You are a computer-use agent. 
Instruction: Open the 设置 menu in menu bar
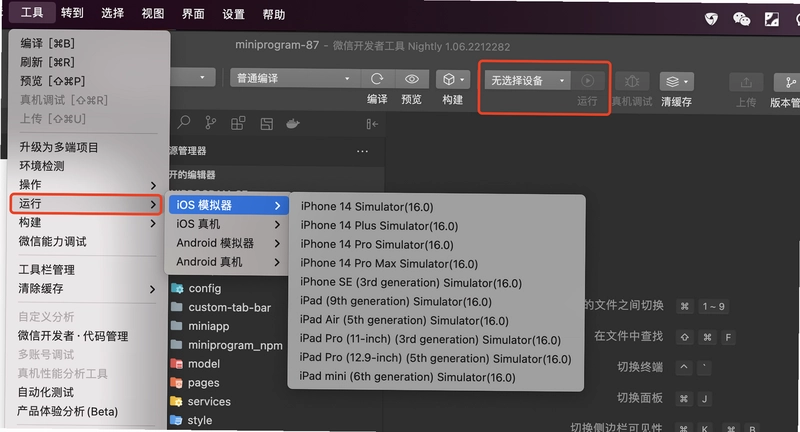coord(233,14)
